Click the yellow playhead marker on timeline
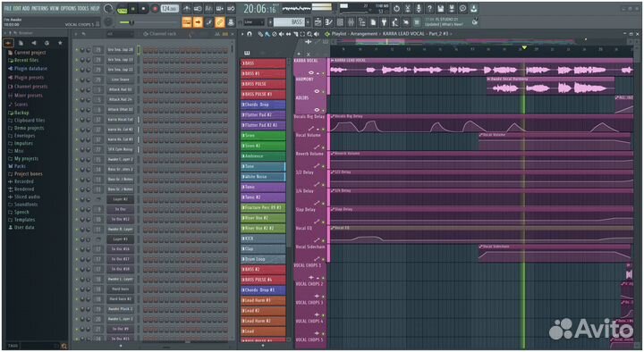Screen dimensions: 644x352 tap(524, 48)
